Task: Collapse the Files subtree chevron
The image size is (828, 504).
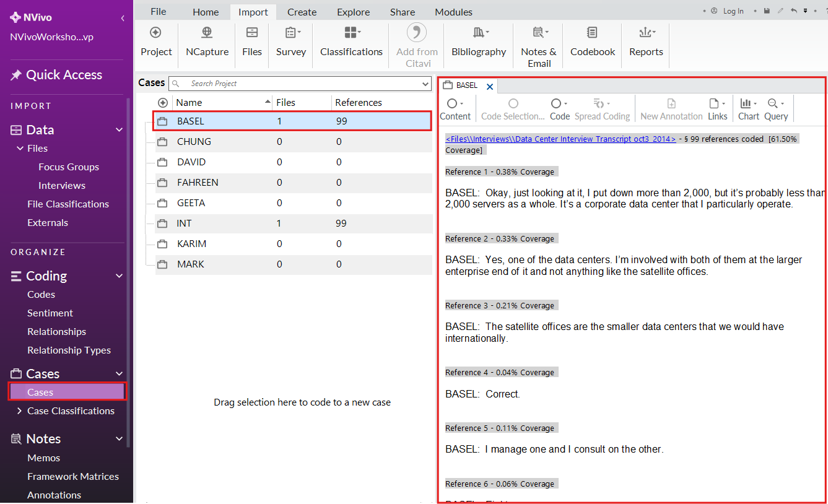Action: tap(20, 149)
